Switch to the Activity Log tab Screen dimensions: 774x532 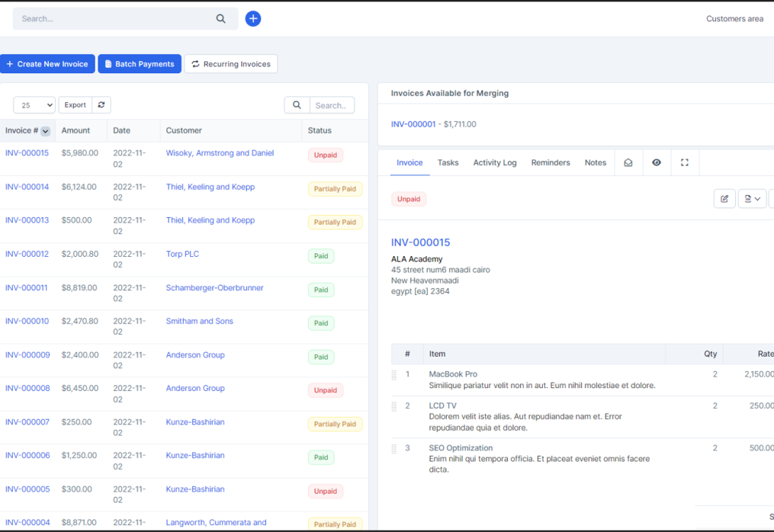(x=494, y=162)
